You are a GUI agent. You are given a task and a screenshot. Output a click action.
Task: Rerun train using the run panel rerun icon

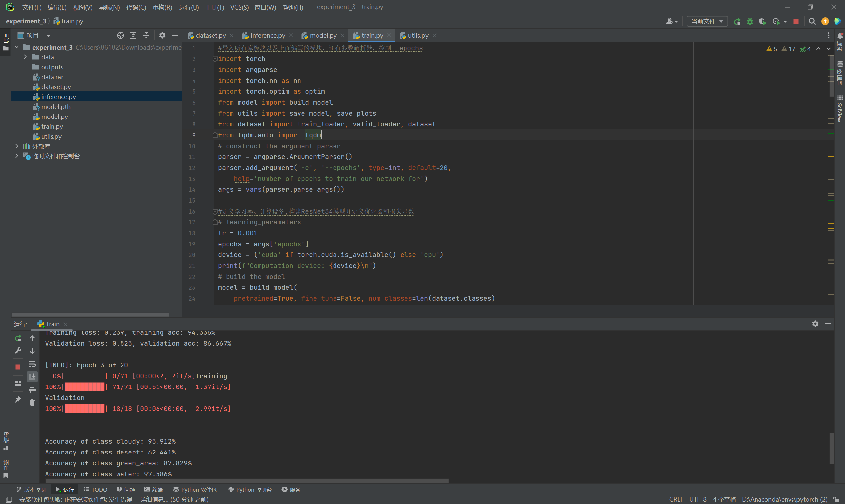pyautogui.click(x=18, y=338)
